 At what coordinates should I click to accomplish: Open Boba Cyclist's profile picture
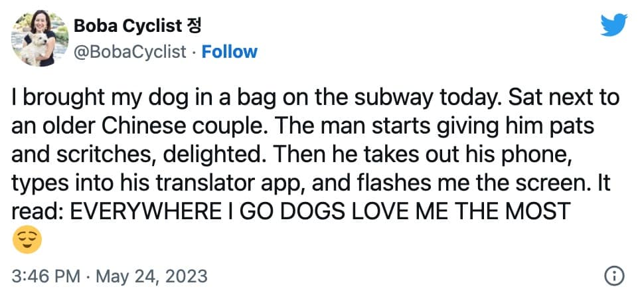tap(40, 39)
